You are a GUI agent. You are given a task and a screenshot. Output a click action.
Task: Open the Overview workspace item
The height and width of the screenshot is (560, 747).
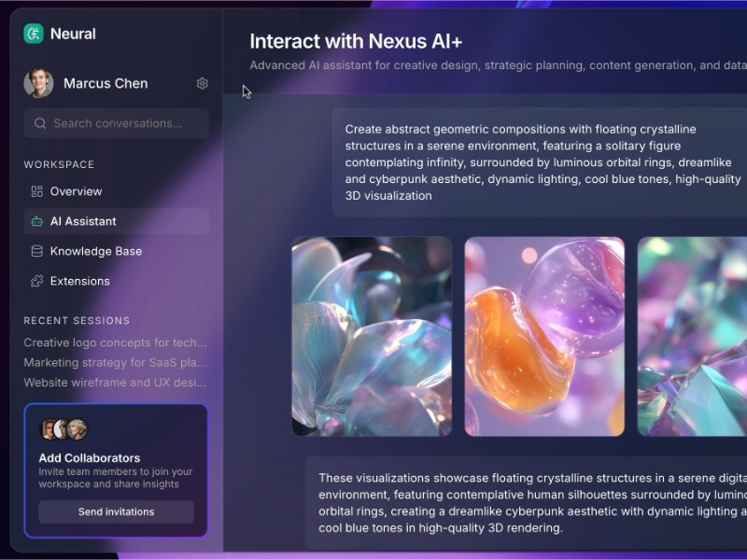[116, 191]
